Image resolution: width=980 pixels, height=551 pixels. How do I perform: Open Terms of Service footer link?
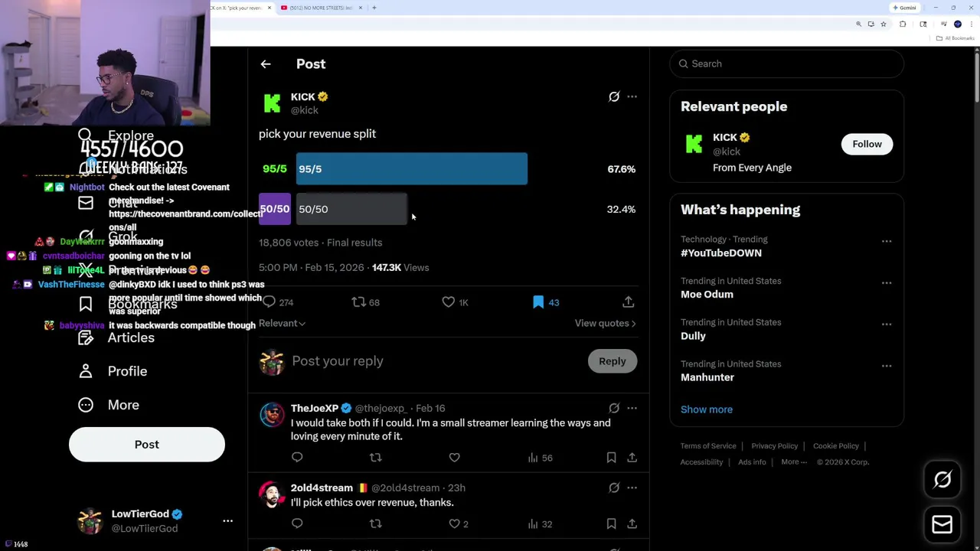point(708,446)
